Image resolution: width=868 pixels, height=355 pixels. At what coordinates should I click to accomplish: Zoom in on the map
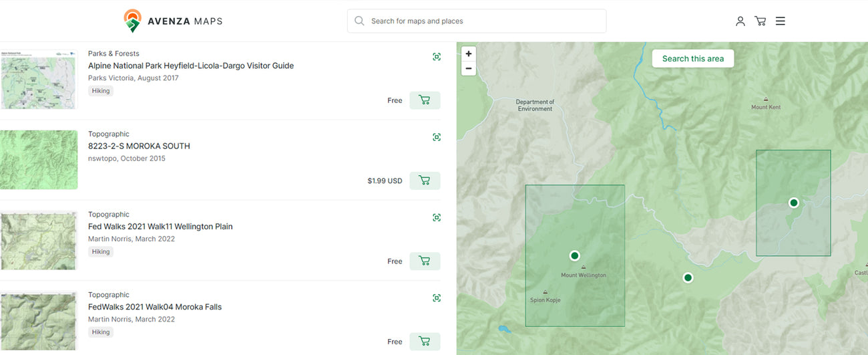[x=469, y=54]
